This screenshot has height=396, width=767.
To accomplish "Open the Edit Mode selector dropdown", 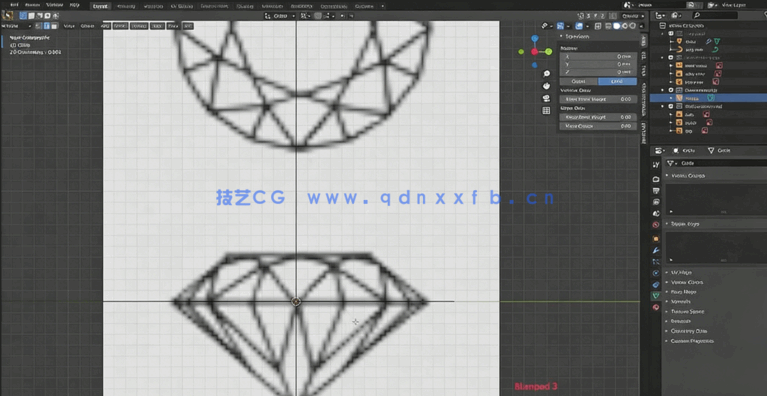I will [x=17, y=26].
